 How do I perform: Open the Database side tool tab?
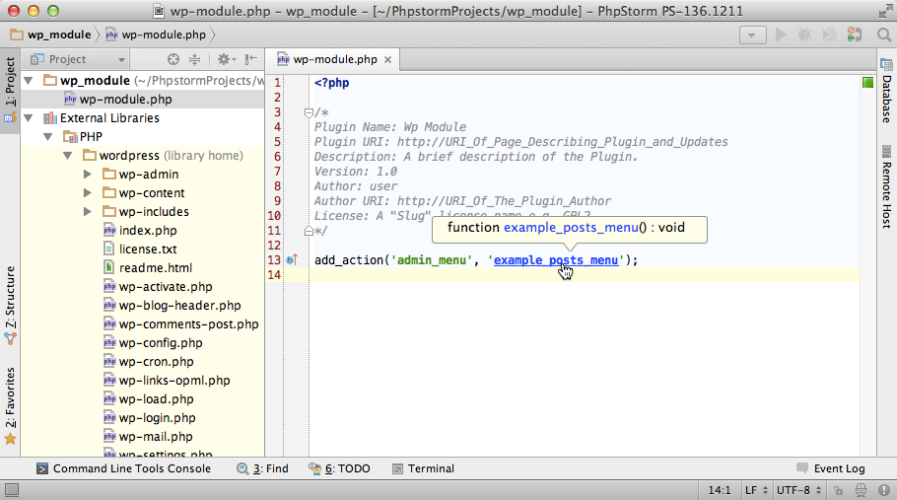pos(886,92)
